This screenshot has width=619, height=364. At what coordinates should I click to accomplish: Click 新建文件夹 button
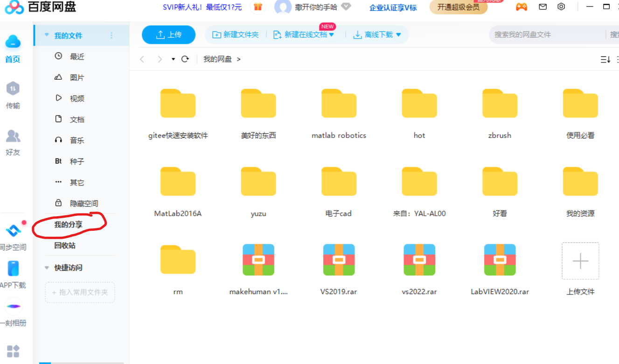(x=236, y=35)
